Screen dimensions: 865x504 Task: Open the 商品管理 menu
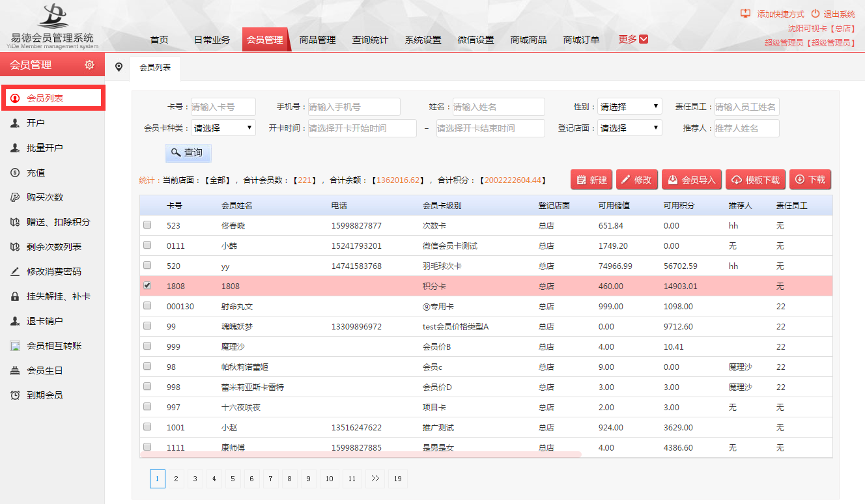(317, 40)
